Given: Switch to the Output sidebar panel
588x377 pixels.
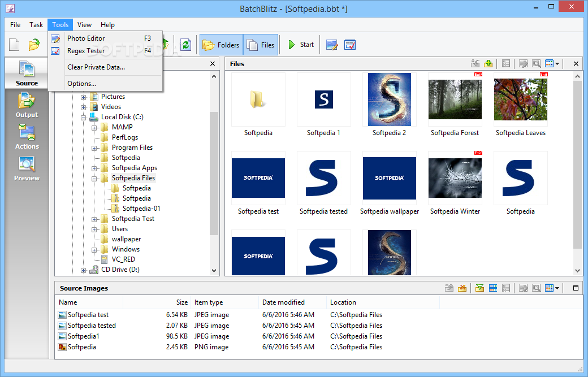Looking at the screenshot, I should click(27, 105).
